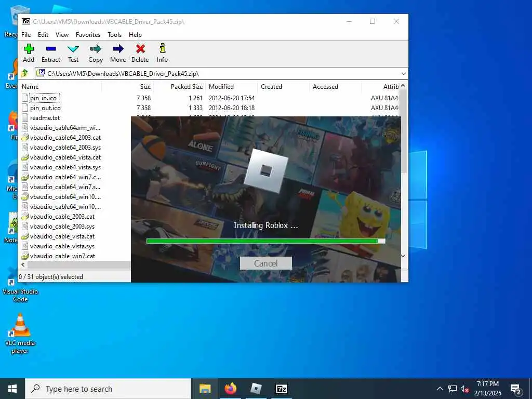Click the modified date 2012-06-20 17:54
The width and height of the screenshot is (532, 399).
pyautogui.click(x=231, y=98)
